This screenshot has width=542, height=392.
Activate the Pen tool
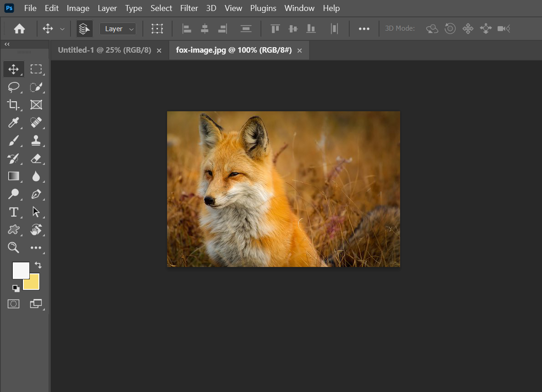[x=36, y=194]
